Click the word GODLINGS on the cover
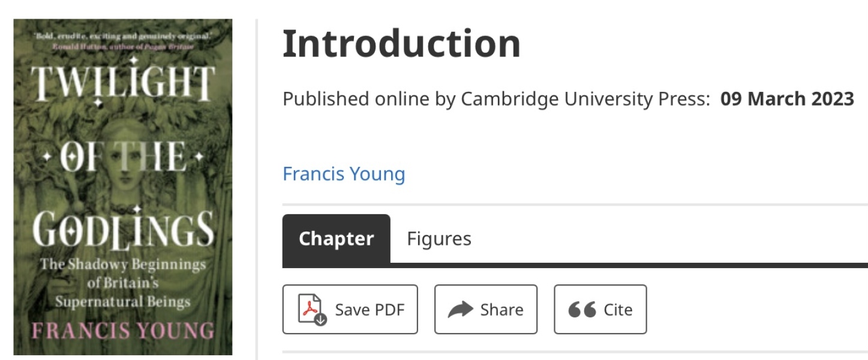 [123, 229]
